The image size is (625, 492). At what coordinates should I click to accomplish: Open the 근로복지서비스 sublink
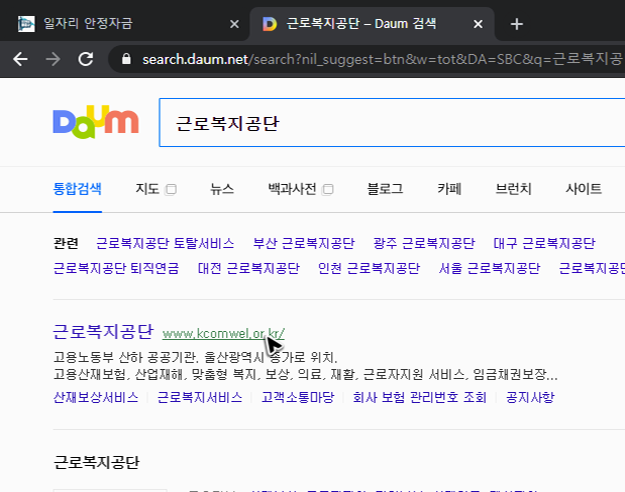200,397
